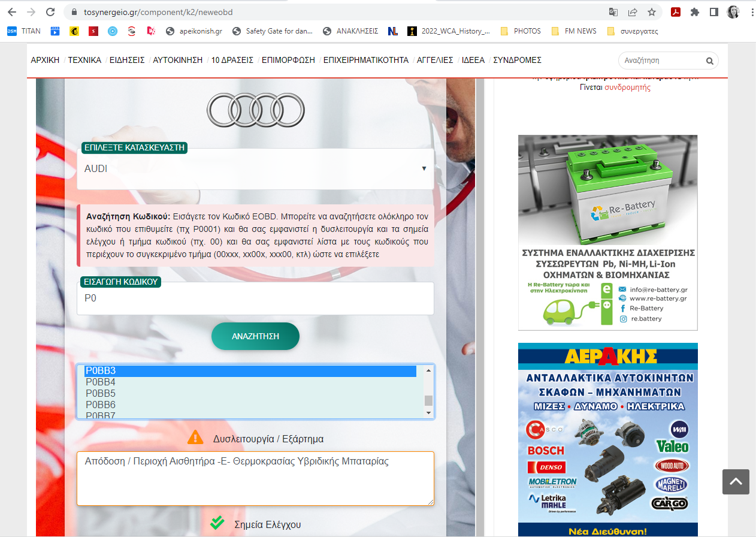756x537 pixels.
Task: Click the share page icon in address bar
Action: click(633, 12)
